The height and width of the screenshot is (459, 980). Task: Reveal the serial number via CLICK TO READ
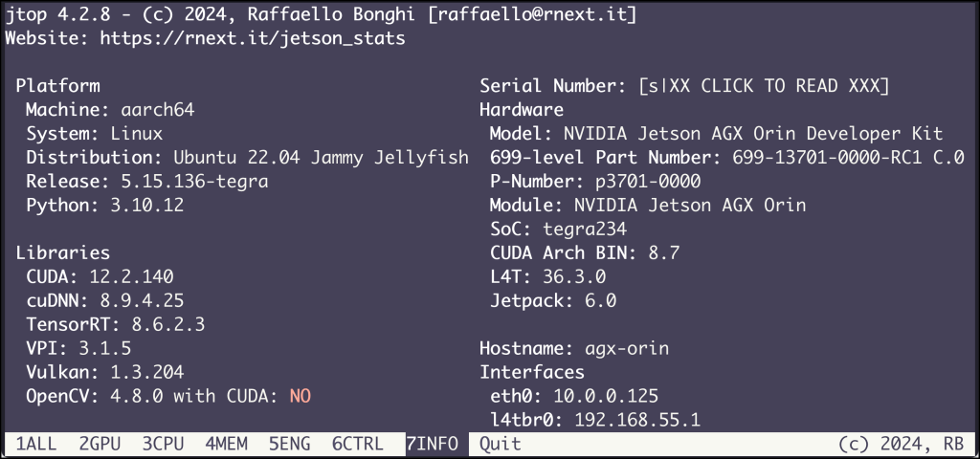point(764,86)
